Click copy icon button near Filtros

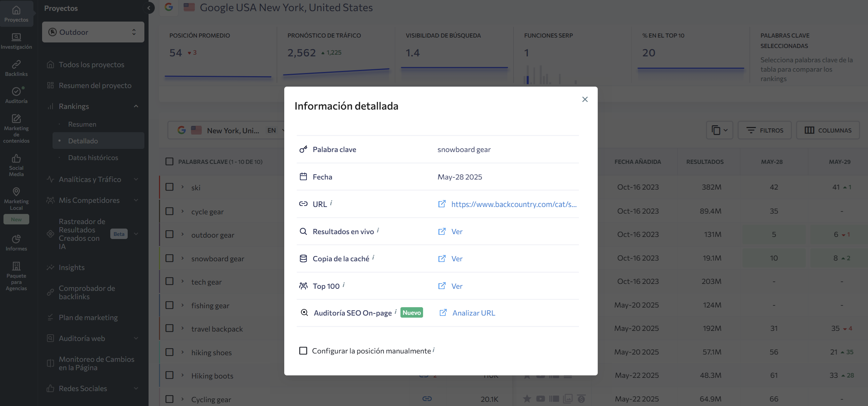click(x=719, y=130)
